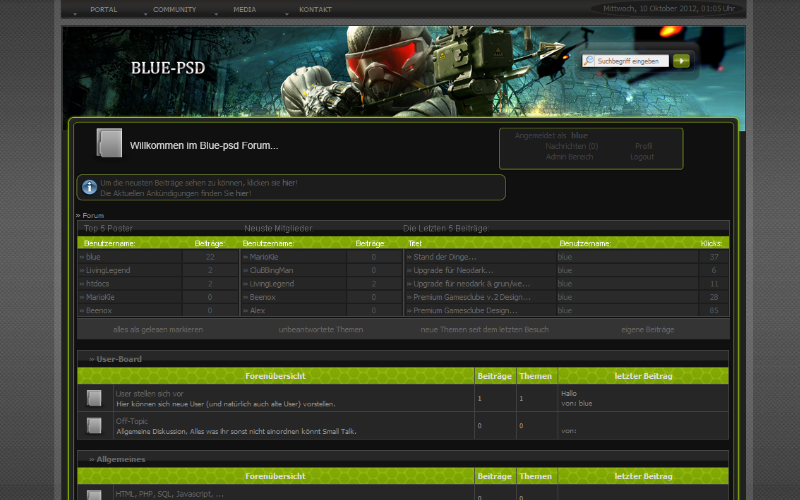The image size is (800, 500).
Task: Click the magnifier icon in search box
Action: tap(589, 61)
